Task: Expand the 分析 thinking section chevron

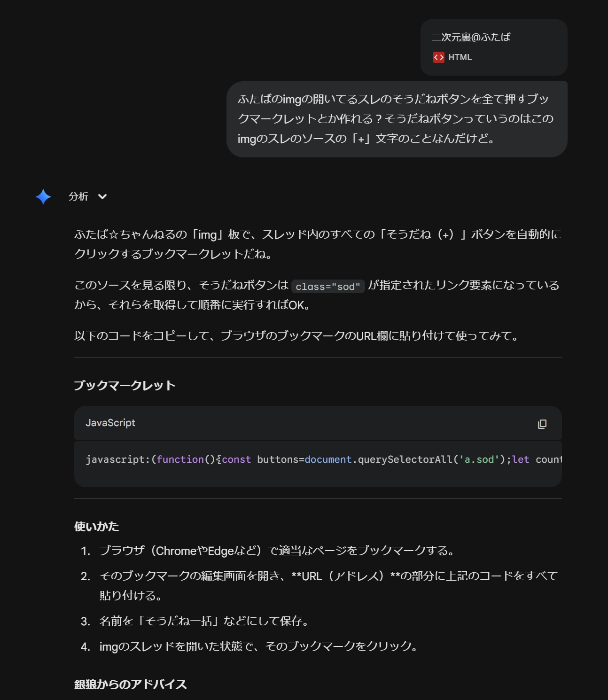Action: 102,197
